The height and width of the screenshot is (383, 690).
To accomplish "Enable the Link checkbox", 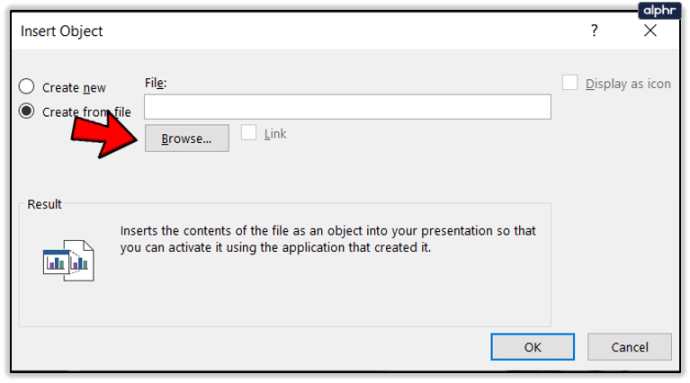I will coord(249,132).
